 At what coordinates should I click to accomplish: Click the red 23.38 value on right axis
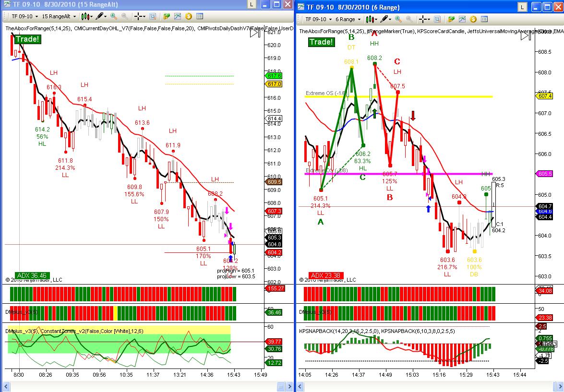(x=544, y=318)
